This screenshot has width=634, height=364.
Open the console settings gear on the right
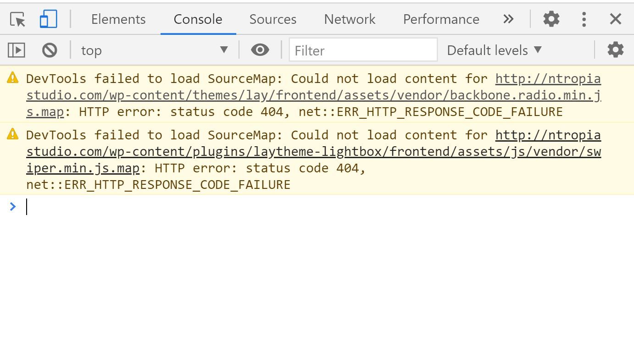[x=615, y=50]
